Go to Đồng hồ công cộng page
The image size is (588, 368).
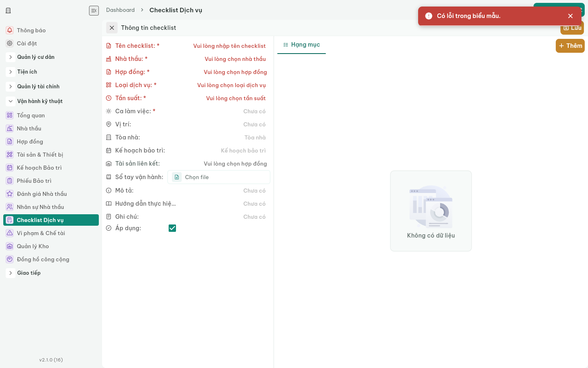[x=51, y=259]
